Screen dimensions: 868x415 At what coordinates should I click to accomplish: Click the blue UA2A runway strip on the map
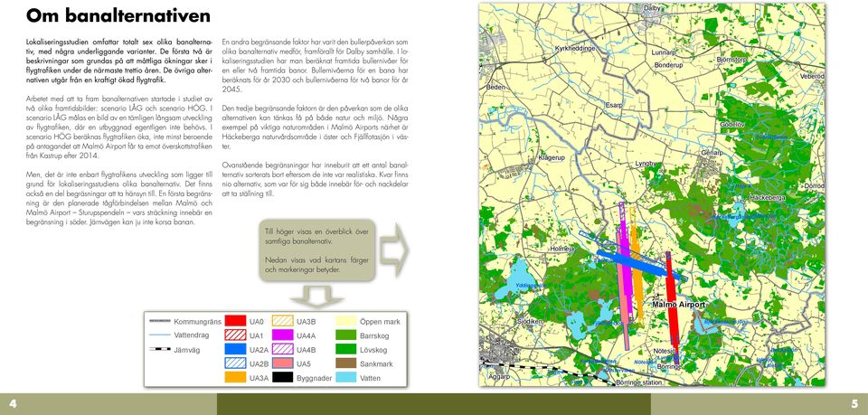[x=637, y=262]
